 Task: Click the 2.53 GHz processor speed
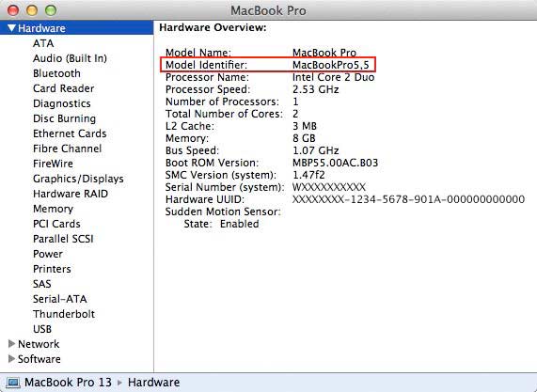click(315, 89)
